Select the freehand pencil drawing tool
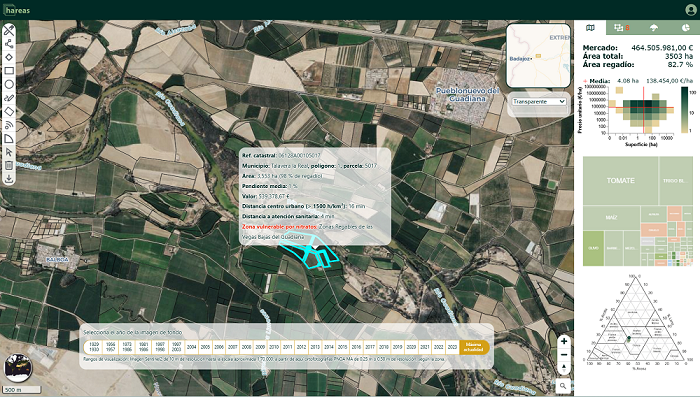This screenshot has width=700, height=397. point(9,98)
